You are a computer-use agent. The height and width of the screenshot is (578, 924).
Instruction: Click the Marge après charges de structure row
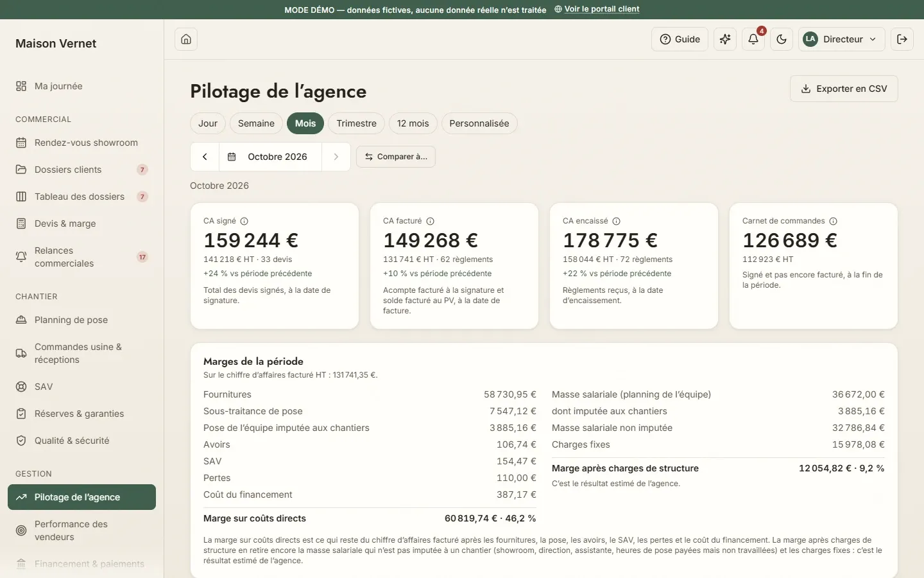click(718, 468)
